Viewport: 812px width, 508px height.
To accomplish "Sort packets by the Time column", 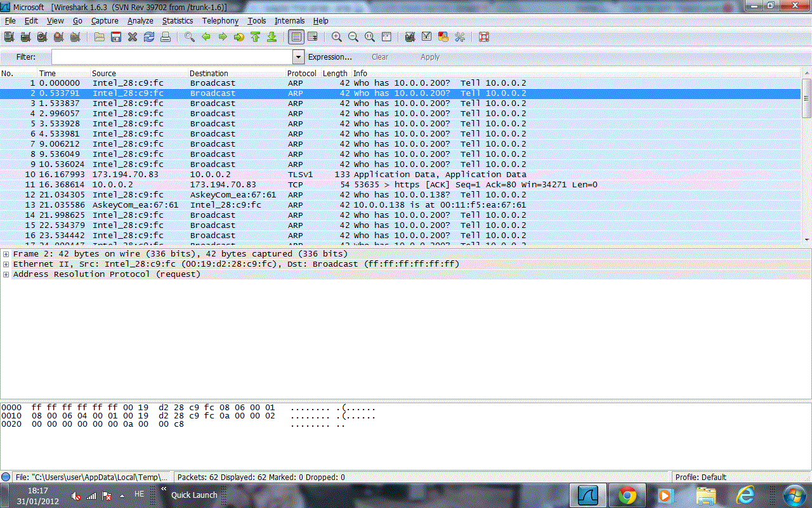I will click(63, 73).
